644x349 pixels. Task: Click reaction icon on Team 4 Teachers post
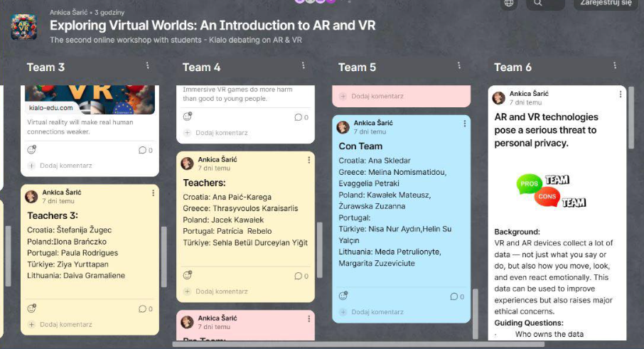[x=188, y=275]
